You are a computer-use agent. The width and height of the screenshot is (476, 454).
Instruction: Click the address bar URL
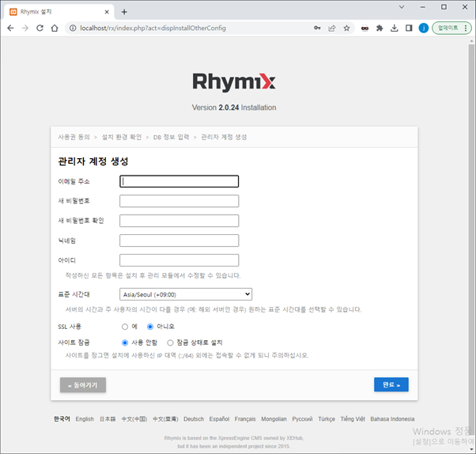point(153,28)
